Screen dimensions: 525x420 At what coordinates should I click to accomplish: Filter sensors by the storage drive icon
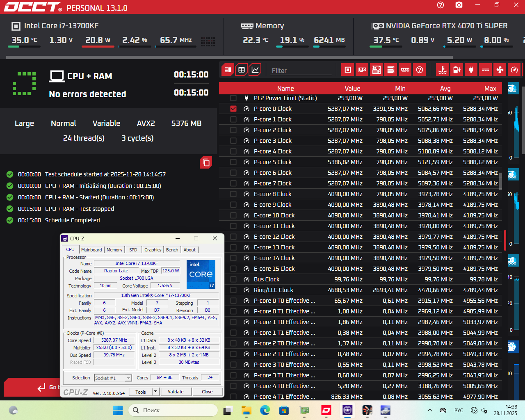tap(391, 70)
